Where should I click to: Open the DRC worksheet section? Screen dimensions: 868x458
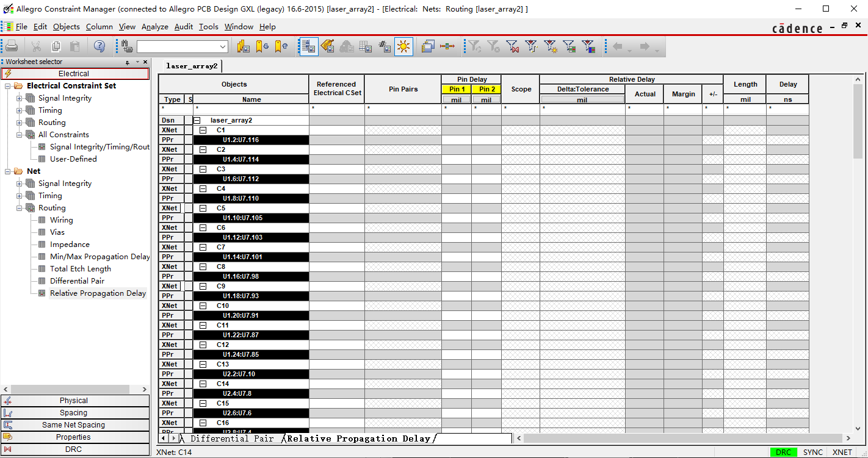[x=74, y=449]
